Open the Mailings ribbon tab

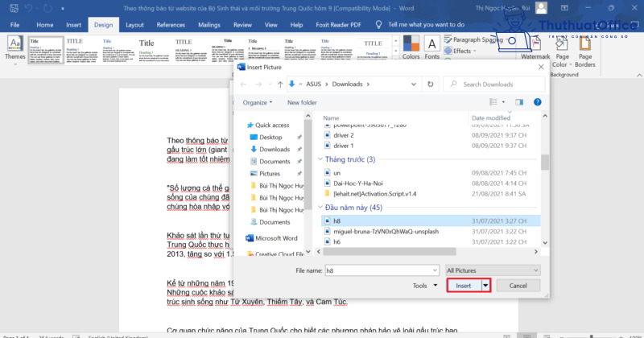pos(208,25)
